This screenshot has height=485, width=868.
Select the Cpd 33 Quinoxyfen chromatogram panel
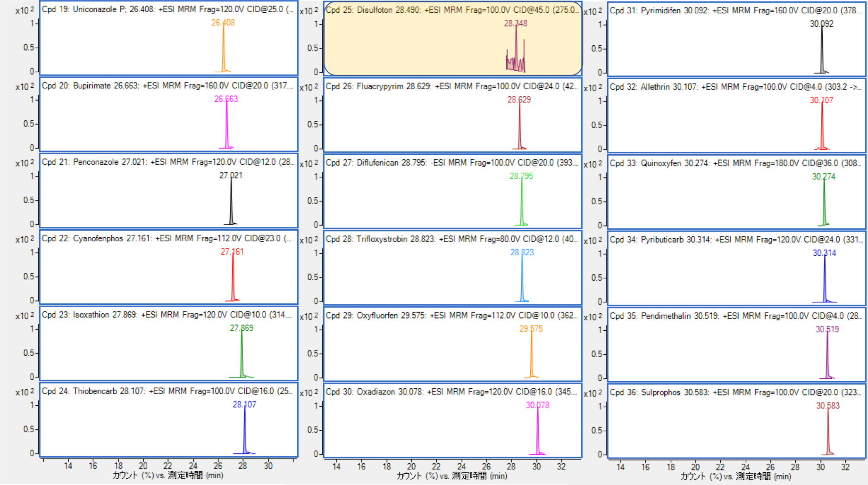coord(737,192)
